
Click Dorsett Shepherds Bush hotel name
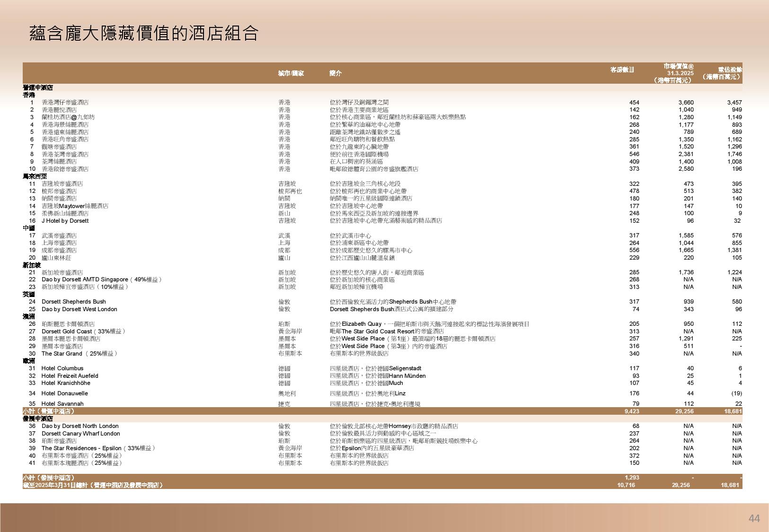point(73,302)
